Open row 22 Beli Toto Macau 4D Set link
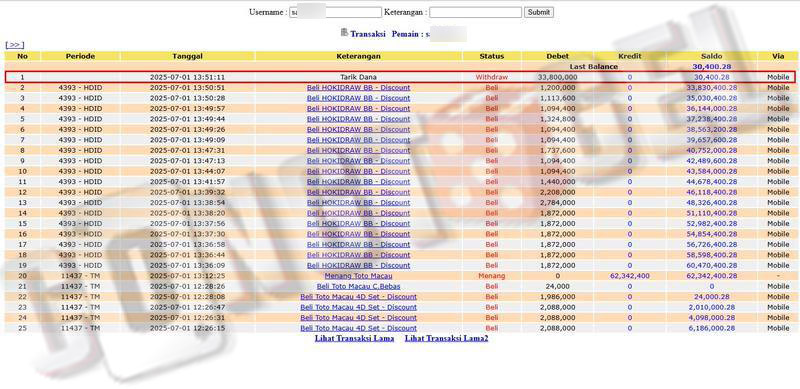 click(359, 297)
